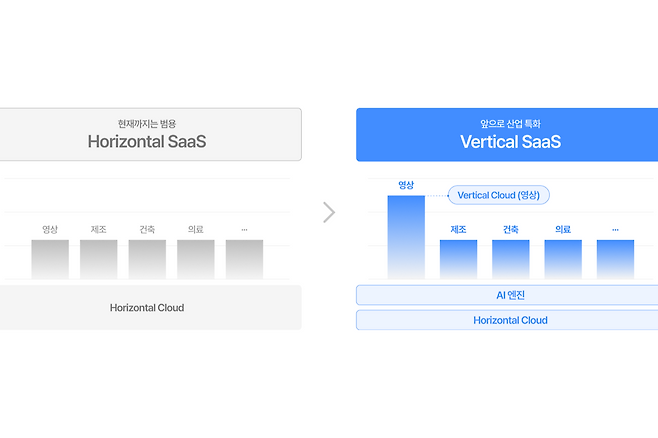Click the gray bar under 영상
The height and width of the screenshot is (438, 658).
tap(50, 259)
